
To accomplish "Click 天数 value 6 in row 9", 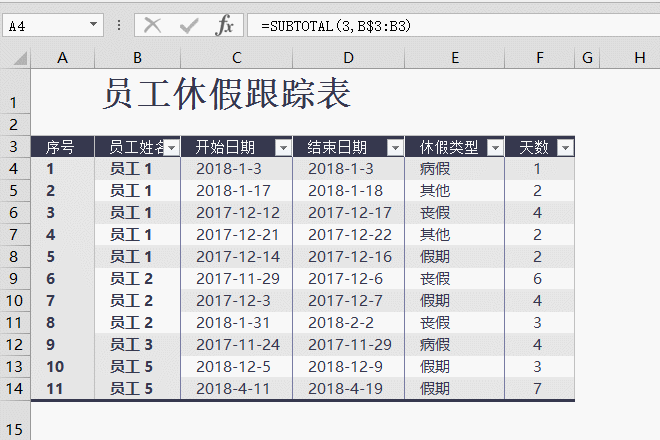I will (x=540, y=278).
